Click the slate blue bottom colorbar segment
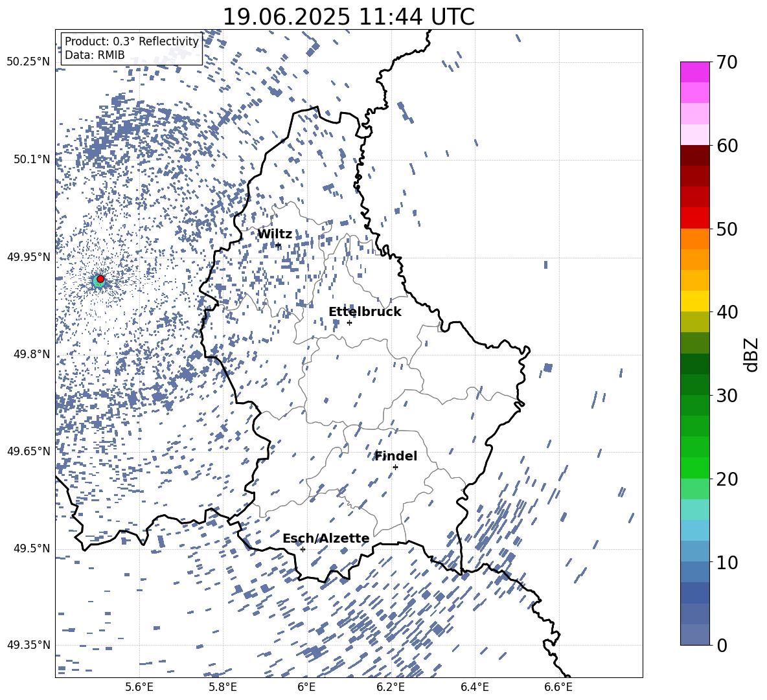The image size is (767, 700). (694, 635)
